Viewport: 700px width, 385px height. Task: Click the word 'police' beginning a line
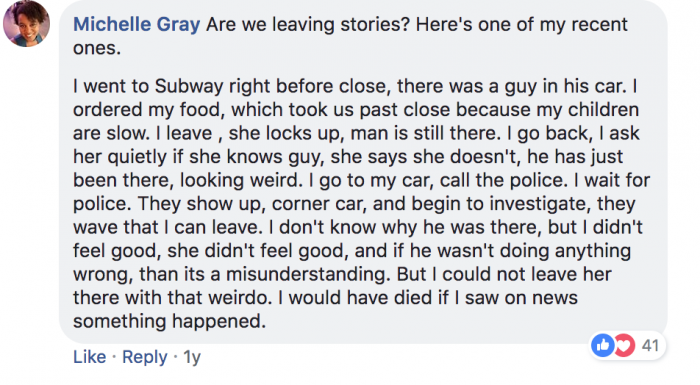pos(100,204)
